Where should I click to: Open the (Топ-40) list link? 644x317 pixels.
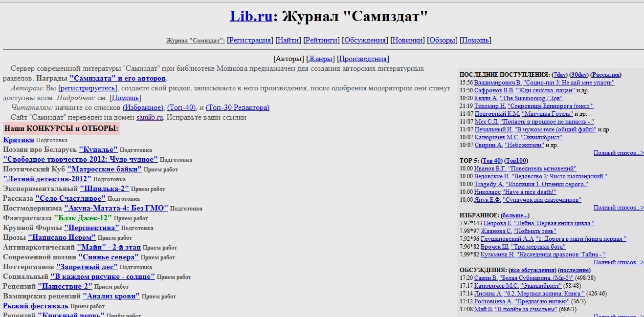point(181,107)
